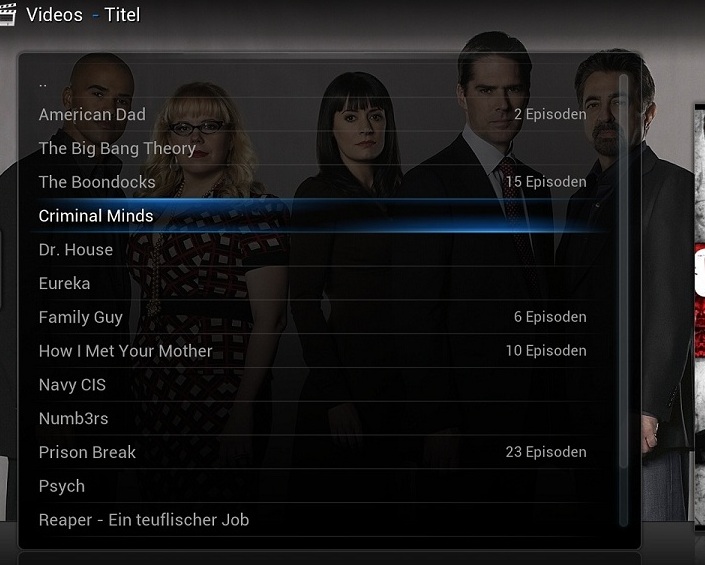Select the Psych series
Viewport: 705px width, 565px height.
[x=317, y=485]
